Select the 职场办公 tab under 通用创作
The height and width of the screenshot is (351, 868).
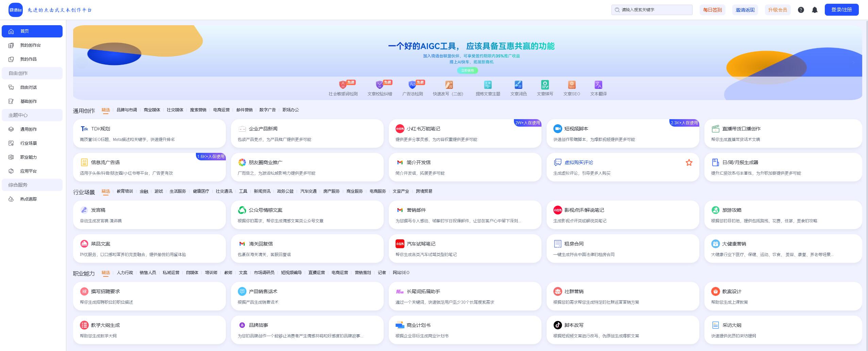[291, 110]
